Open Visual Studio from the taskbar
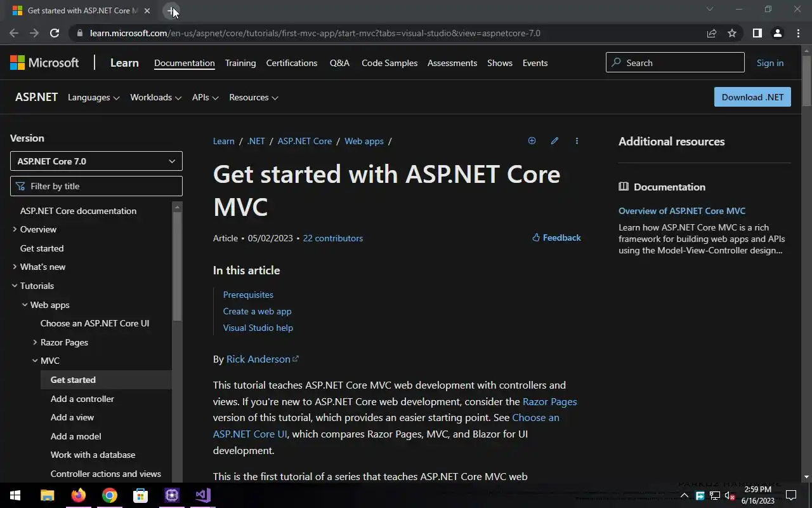This screenshot has height=508, width=812. click(x=202, y=495)
